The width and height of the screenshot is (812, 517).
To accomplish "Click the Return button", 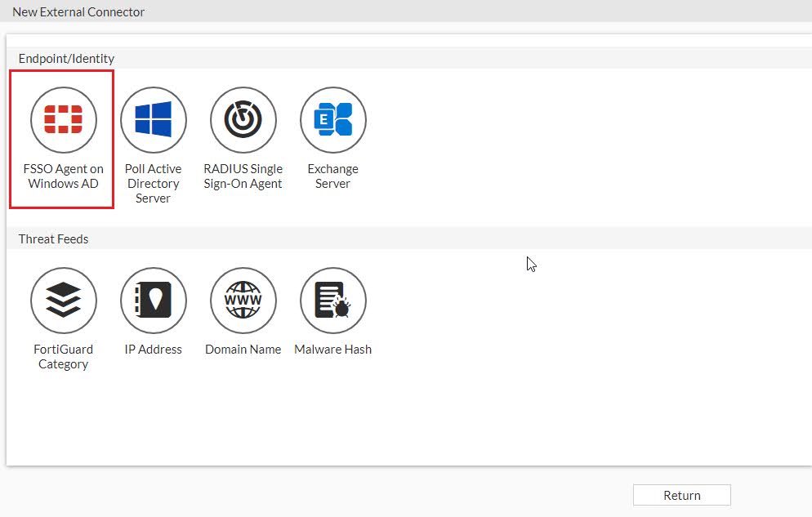I will (x=681, y=495).
